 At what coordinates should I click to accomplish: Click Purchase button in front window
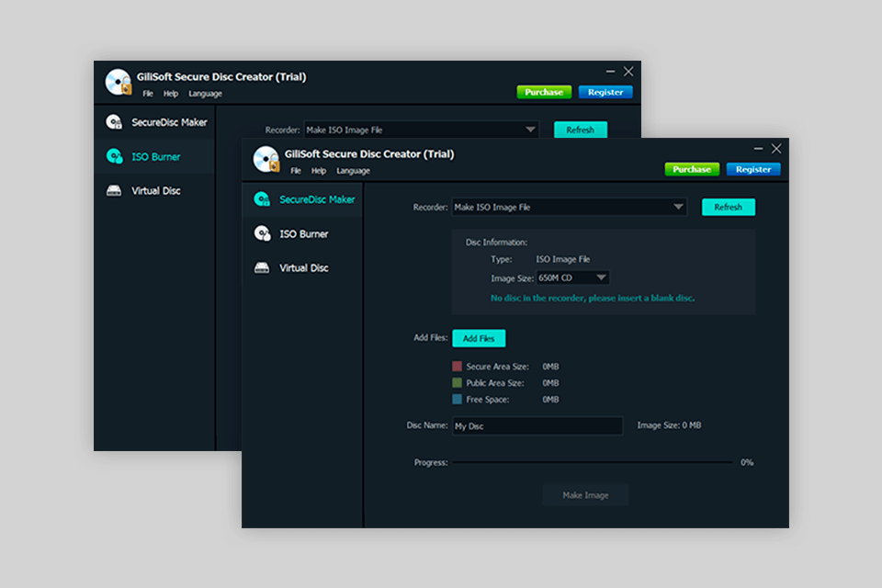692,169
